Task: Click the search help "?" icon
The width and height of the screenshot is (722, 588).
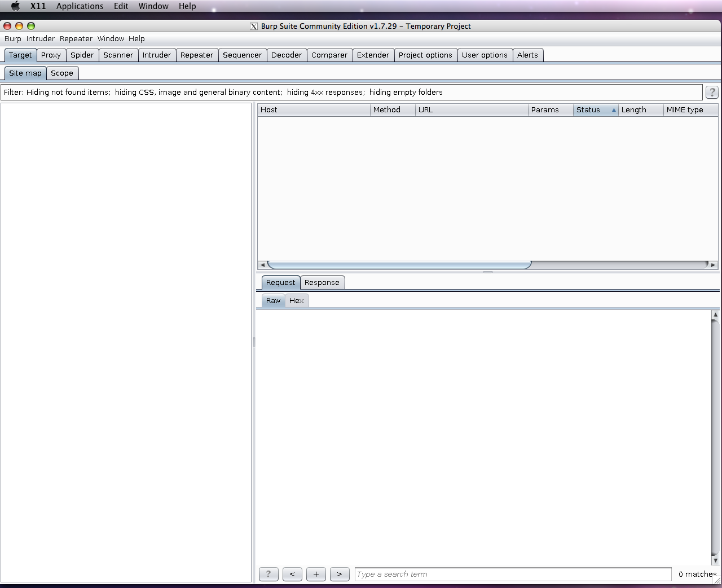Action: (268, 574)
